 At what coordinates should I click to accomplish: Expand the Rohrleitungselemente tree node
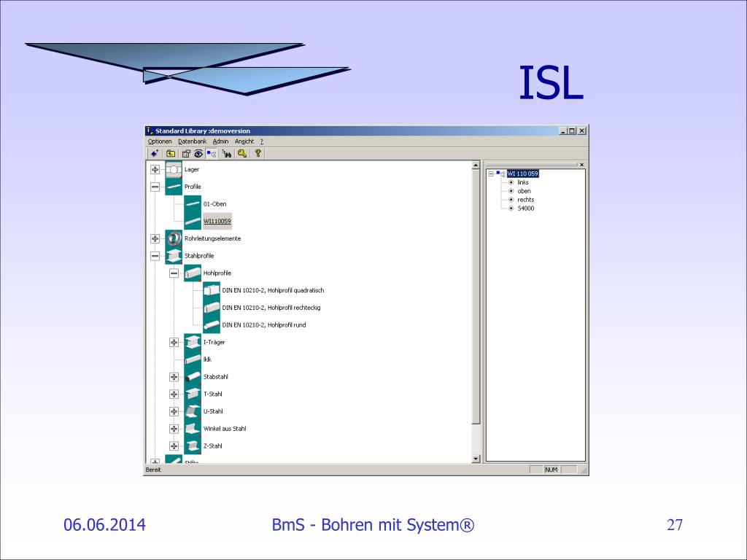(x=155, y=238)
